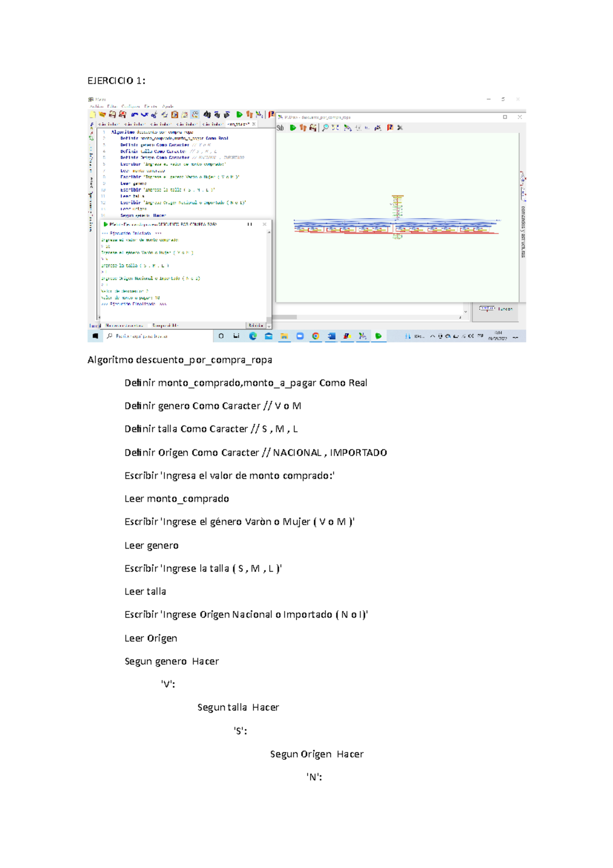The image size is (613, 868).
Task: Open the Microsoft Edge icon in taskbar
Action: (253, 336)
